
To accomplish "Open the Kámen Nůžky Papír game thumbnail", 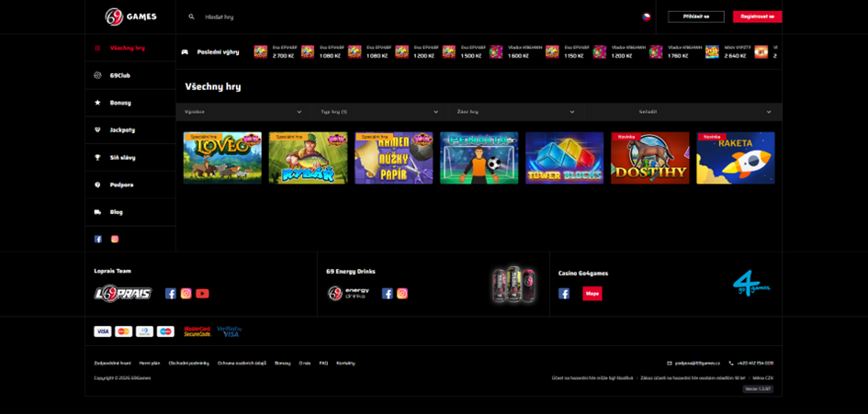I will click(x=394, y=158).
